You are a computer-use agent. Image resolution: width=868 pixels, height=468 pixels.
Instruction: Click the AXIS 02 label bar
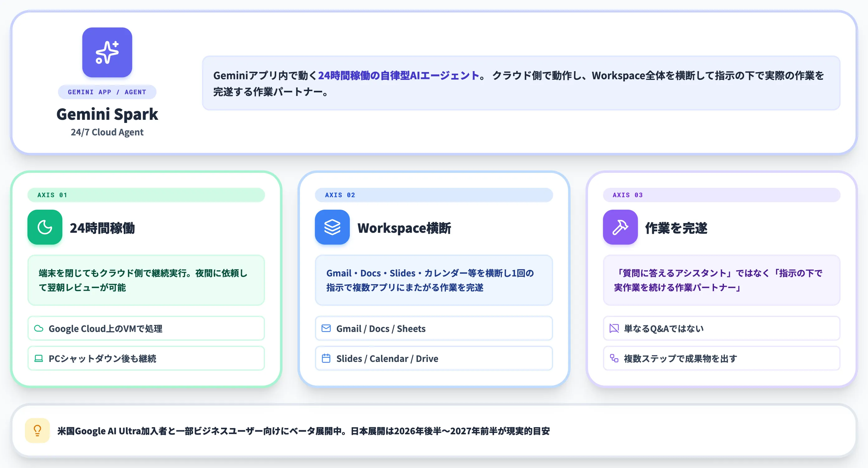[x=434, y=195]
